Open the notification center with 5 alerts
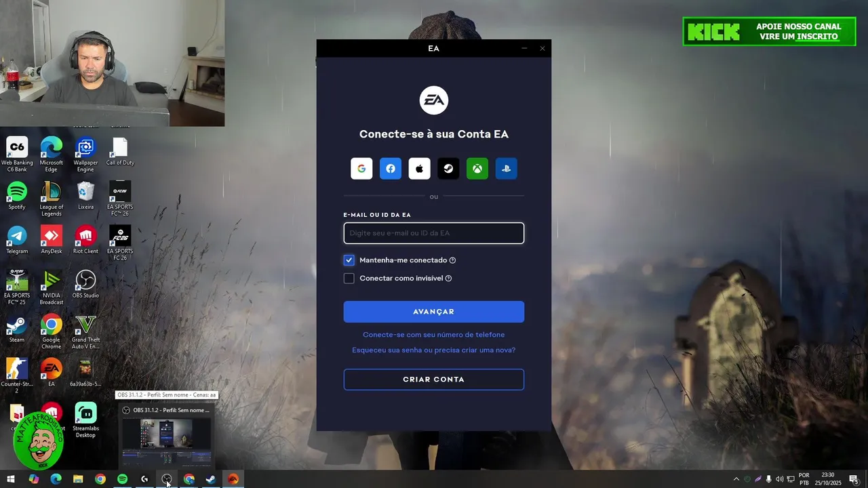 point(854,479)
